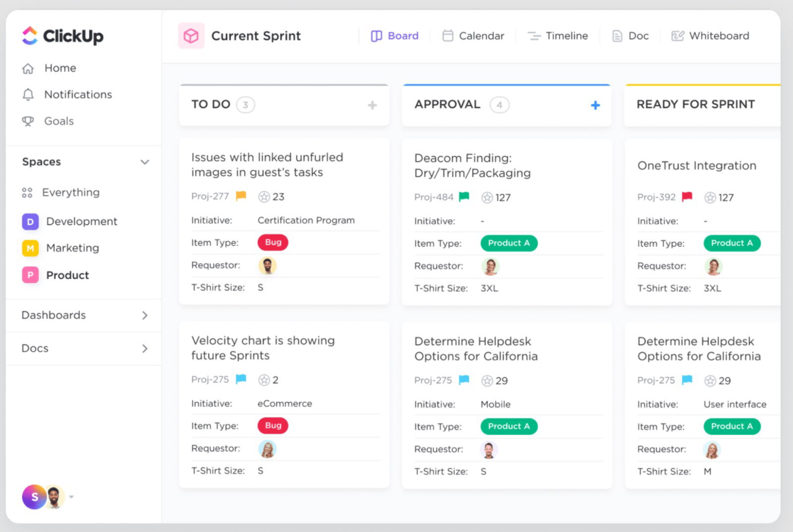
Task: Open the Product space label
Action: click(x=67, y=275)
